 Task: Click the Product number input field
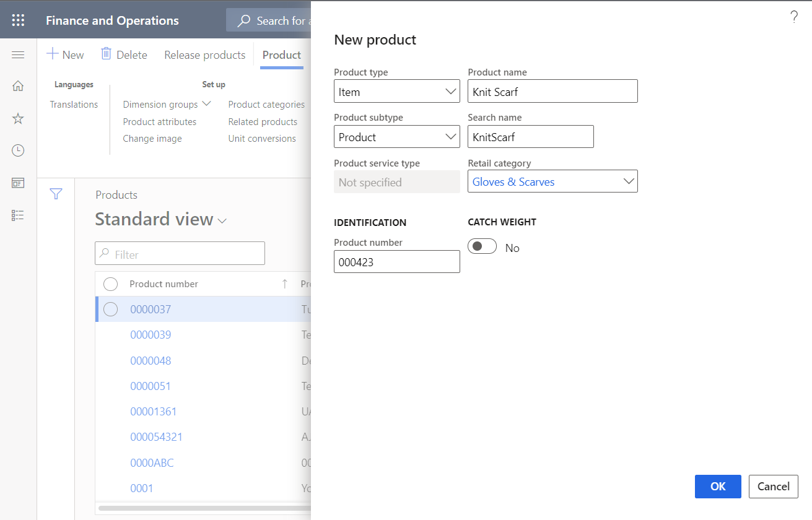click(396, 262)
